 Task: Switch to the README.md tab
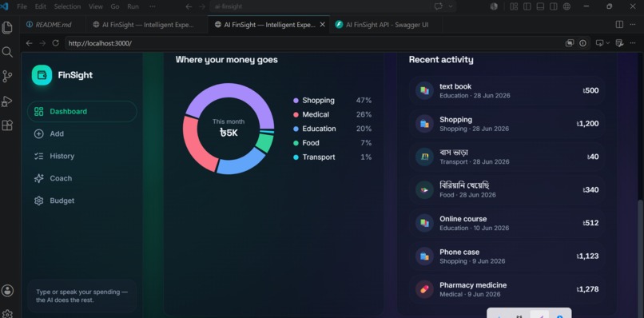coord(53,25)
